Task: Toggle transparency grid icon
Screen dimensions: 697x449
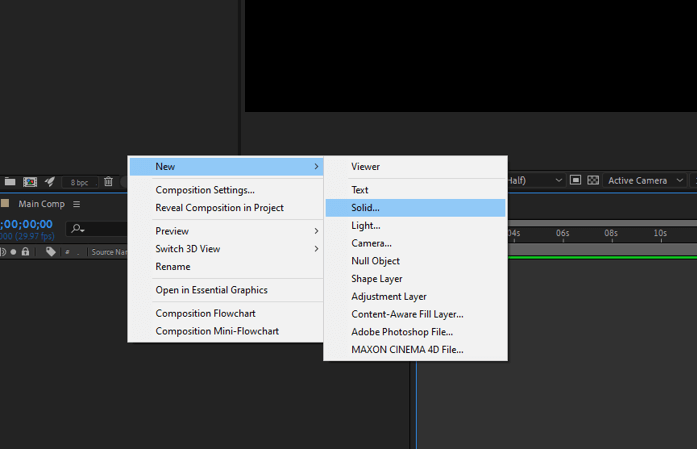Action: 593,180
